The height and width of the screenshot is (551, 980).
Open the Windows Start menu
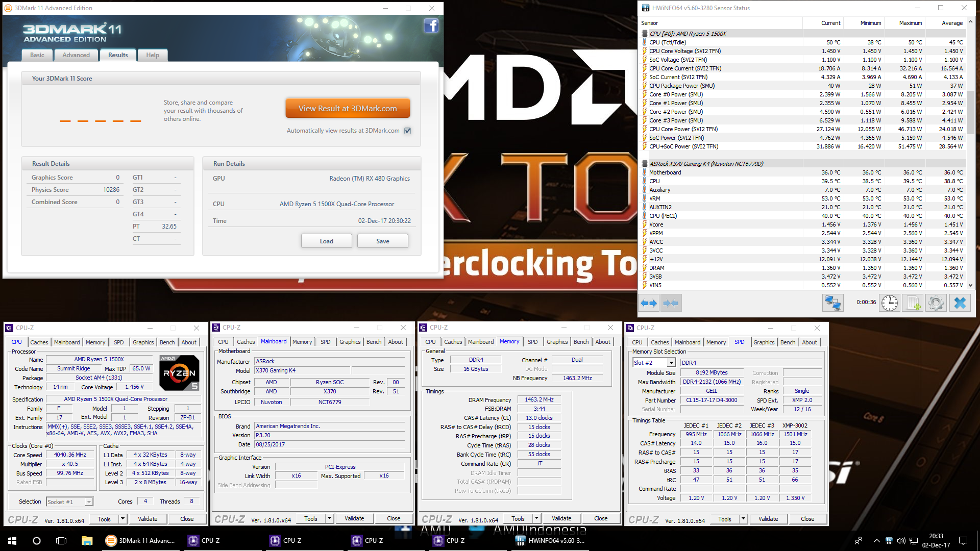pos(12,541)
